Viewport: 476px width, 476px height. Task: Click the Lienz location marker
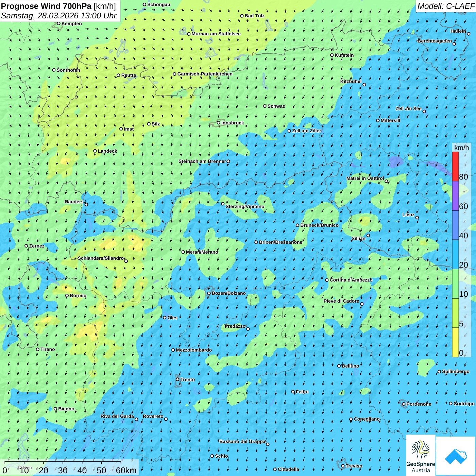coord(417,218)
